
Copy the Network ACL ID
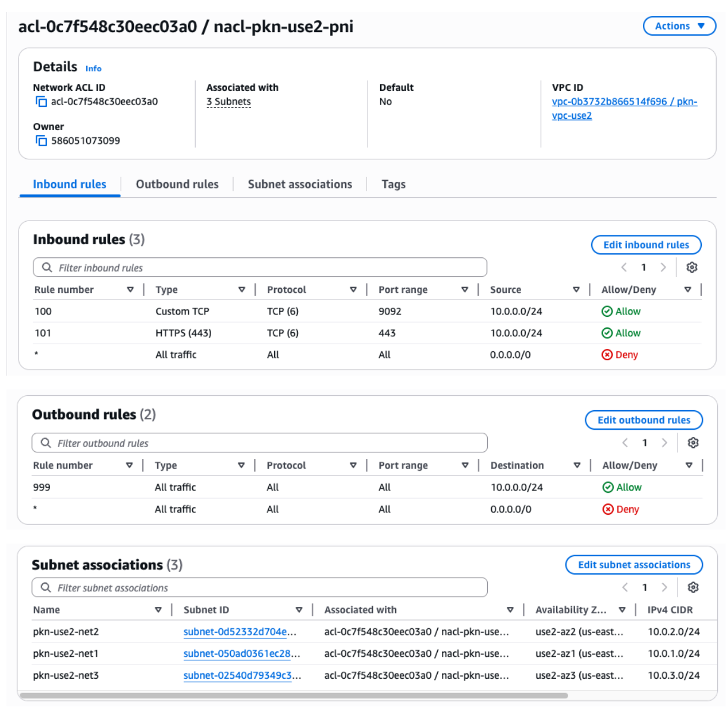41,102
